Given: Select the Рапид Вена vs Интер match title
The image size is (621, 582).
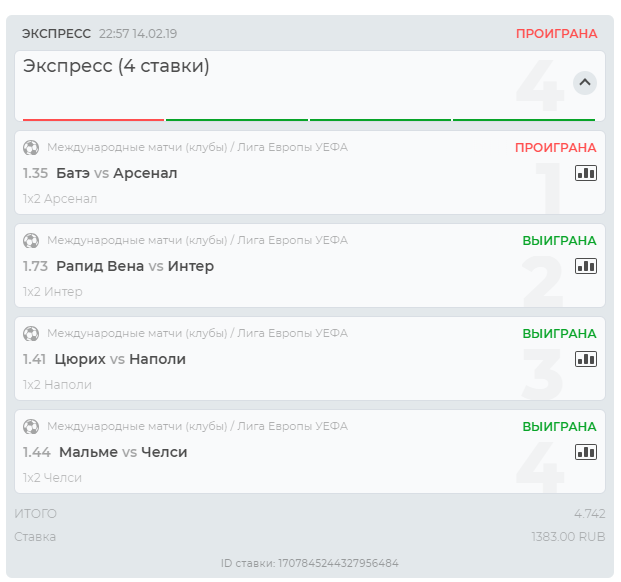Looking at the screenshot, I should (135, 266).
